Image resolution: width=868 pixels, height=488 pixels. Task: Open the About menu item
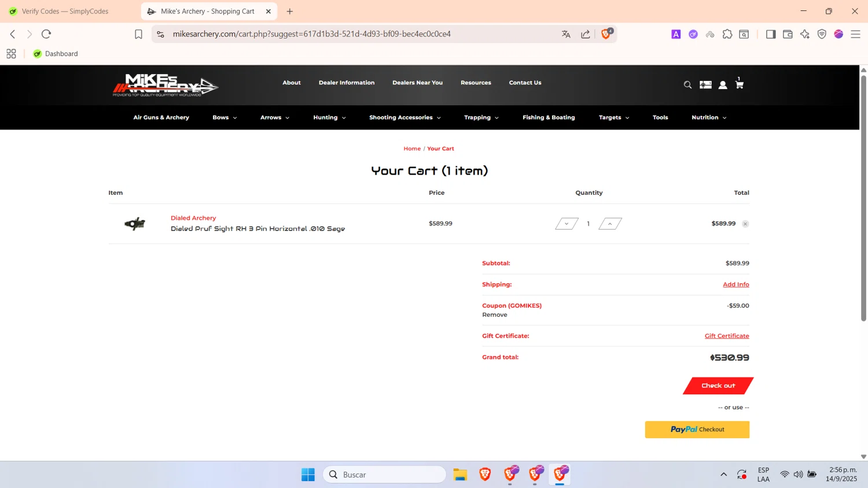click(x=292, y=83)
